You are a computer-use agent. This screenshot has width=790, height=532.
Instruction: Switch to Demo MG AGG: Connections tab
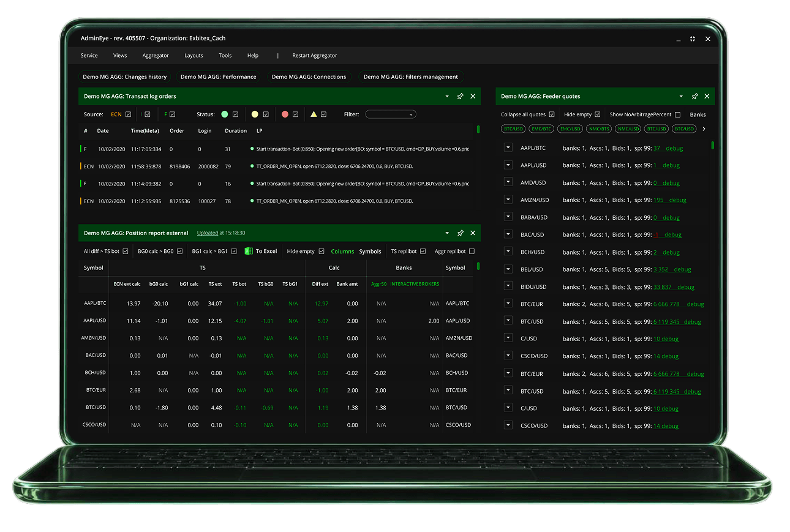[x=309, y=77]
